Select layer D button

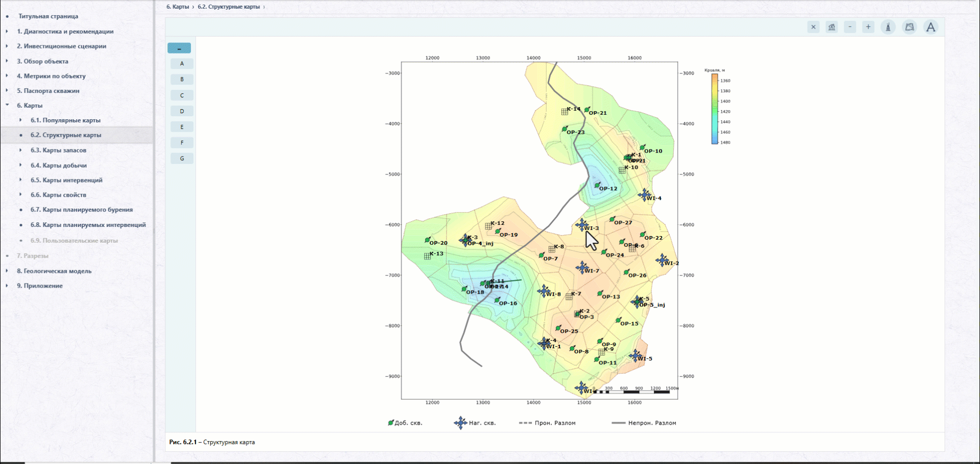point(182,111)
